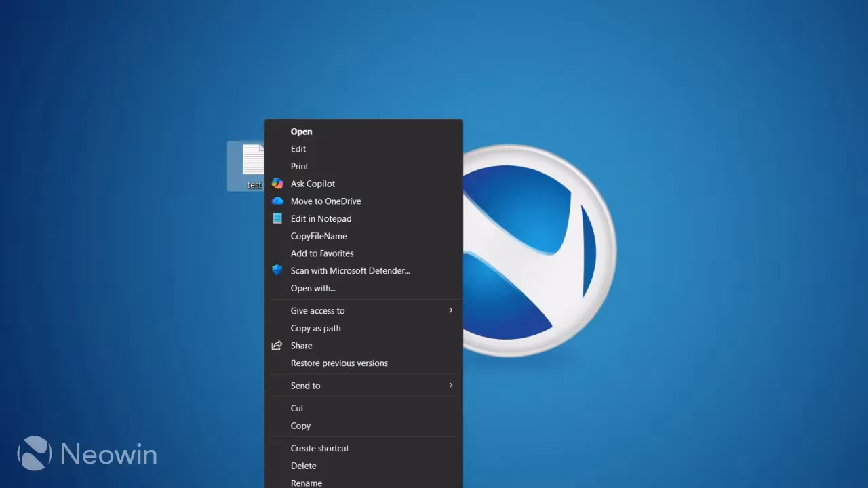Click the Copilot icon in context menu

(277, 184)
